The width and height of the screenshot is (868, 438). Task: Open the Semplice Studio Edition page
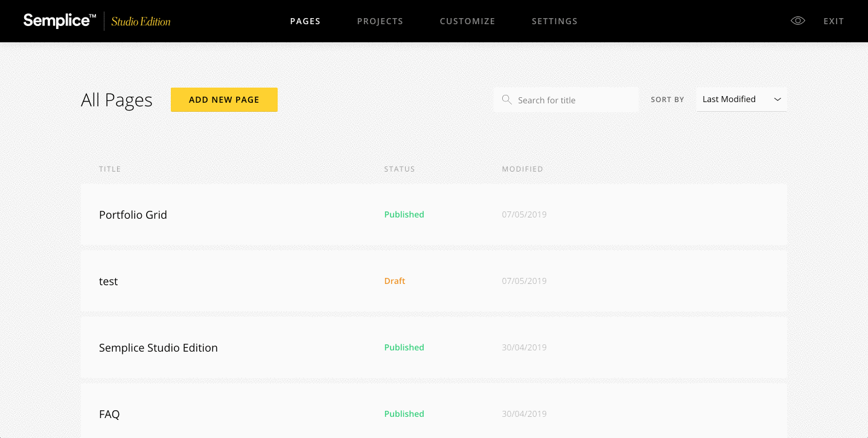point(158,348)
